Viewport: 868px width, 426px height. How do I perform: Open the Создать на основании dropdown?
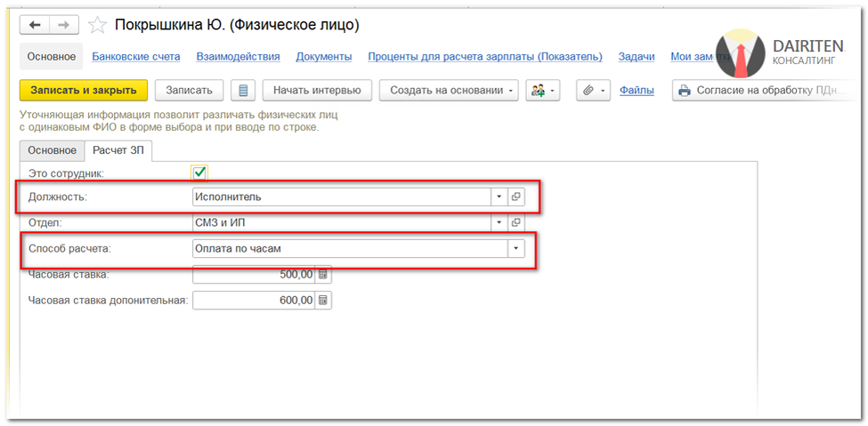pyautogui.click(x=449, y=90)
